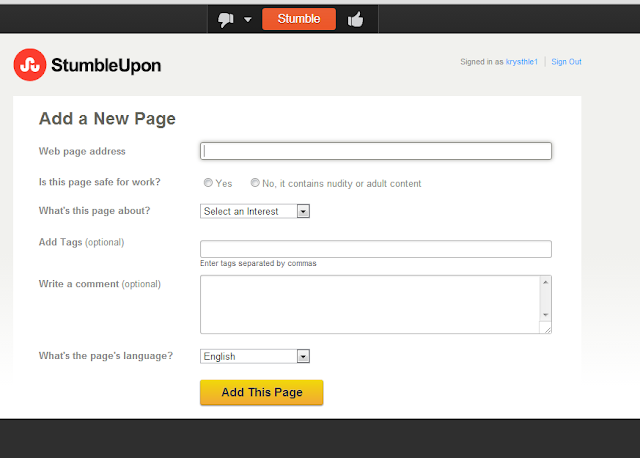Select No, contains nudity or adult content

pyautogui.click(x=255, y=183)
